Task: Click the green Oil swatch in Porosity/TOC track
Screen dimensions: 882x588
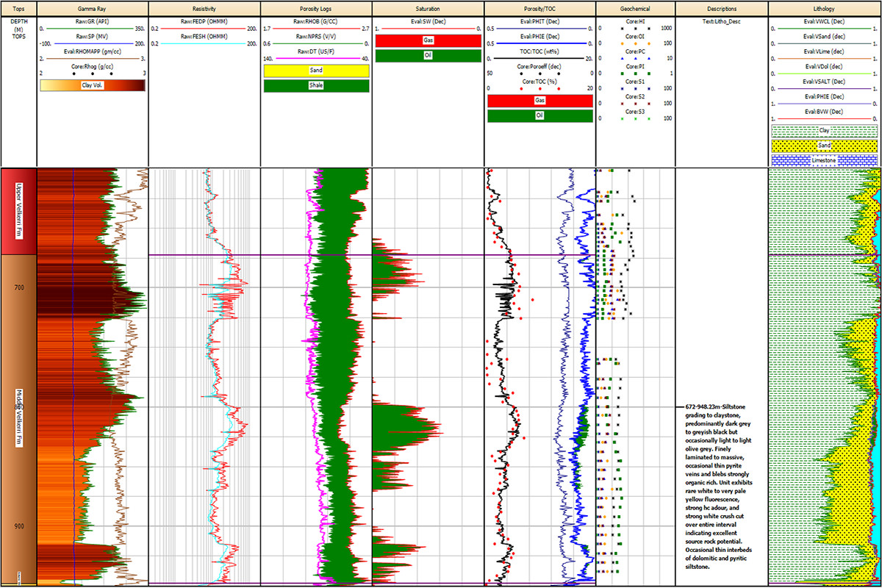Action: coord(540,115)
